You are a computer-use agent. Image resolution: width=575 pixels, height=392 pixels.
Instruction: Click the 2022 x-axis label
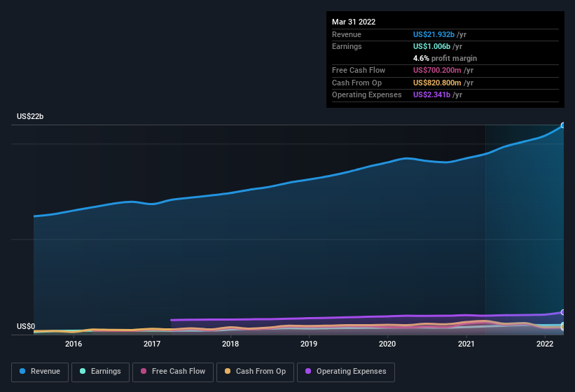(x=545, y=344)
